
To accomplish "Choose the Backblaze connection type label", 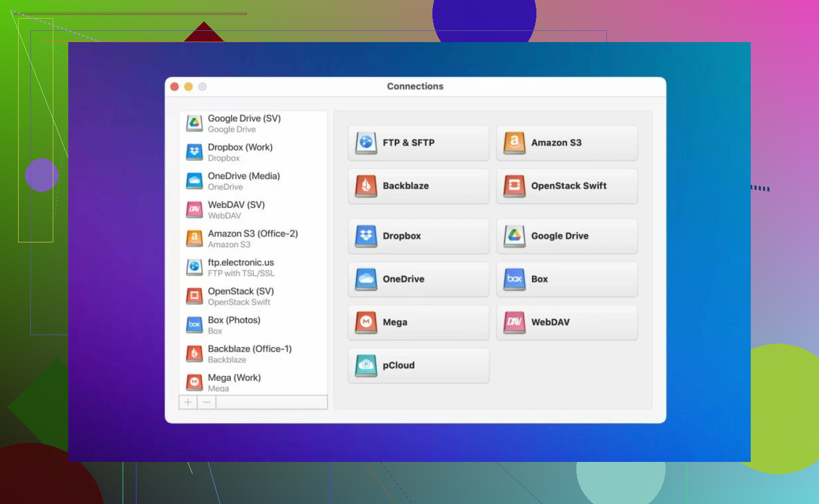I will tap(406, 186).
